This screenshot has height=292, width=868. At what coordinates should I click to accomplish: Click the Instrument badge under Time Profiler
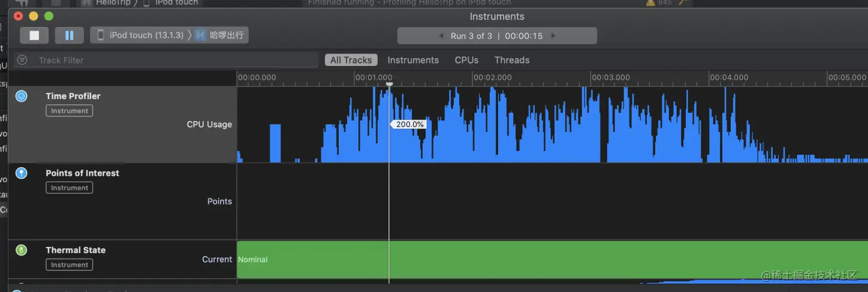pos(70,111)
